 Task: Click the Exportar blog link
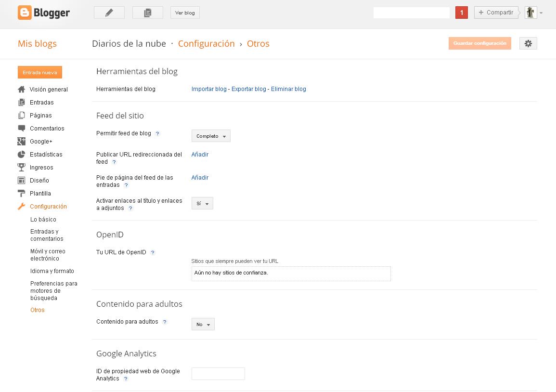[x=248, y=89]
